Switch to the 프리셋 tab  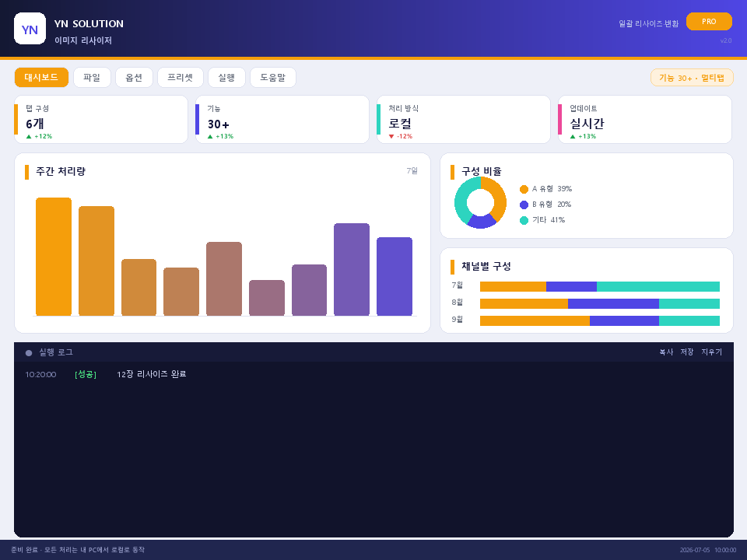[180, 78]
